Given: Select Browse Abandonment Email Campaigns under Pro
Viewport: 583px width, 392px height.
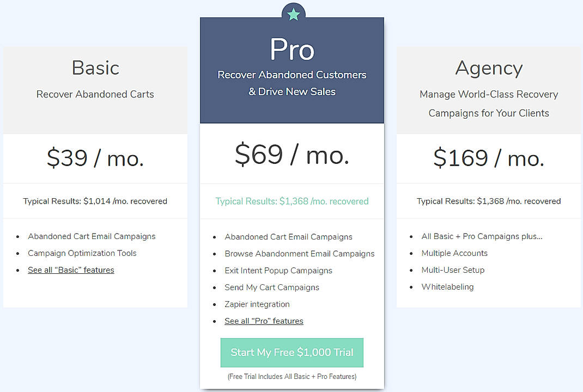Looking at the screenshot, I should (300, 253).
